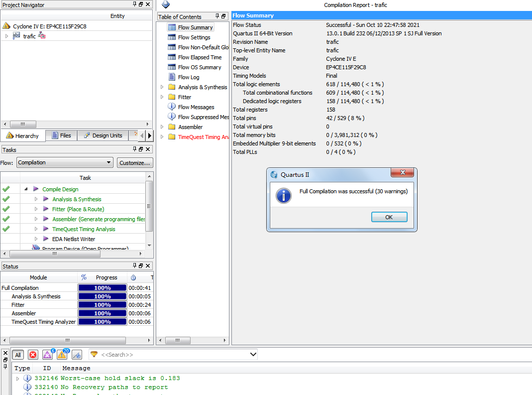Expand the TimeQuest Timing Analyzer folder
Screen dimensions: 532x395
point(162,136)
